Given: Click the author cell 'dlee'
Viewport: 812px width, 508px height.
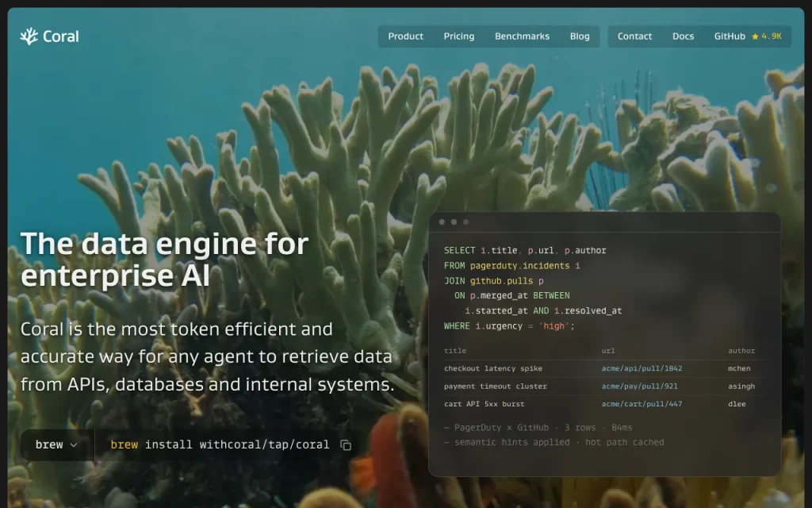Looking at the screenshot, I should point(737,404).
